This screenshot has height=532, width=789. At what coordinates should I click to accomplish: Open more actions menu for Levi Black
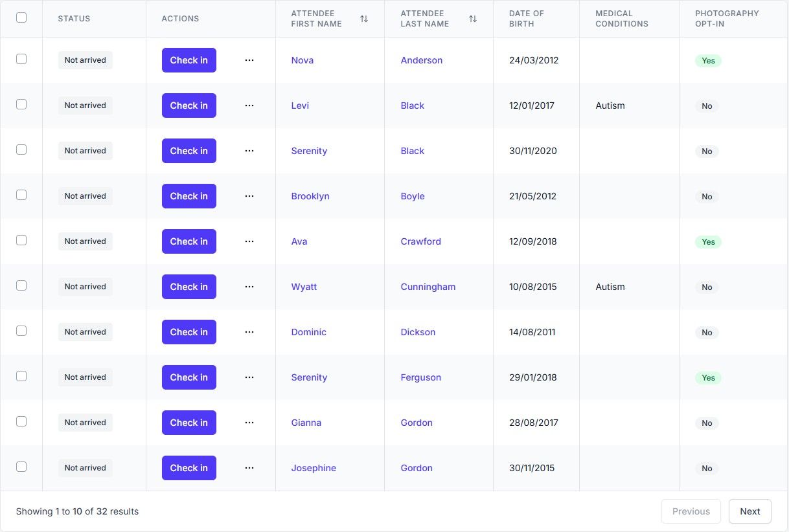coord(249,105)
